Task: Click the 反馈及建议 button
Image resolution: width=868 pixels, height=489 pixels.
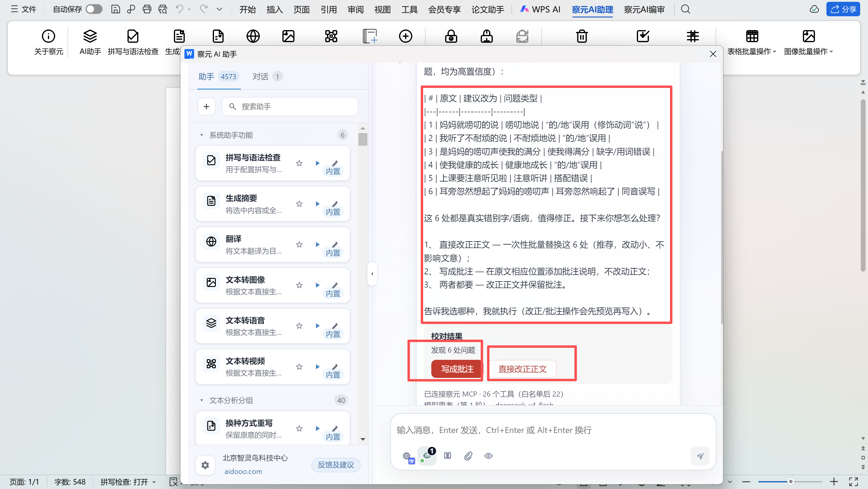Action: [336, 465]
